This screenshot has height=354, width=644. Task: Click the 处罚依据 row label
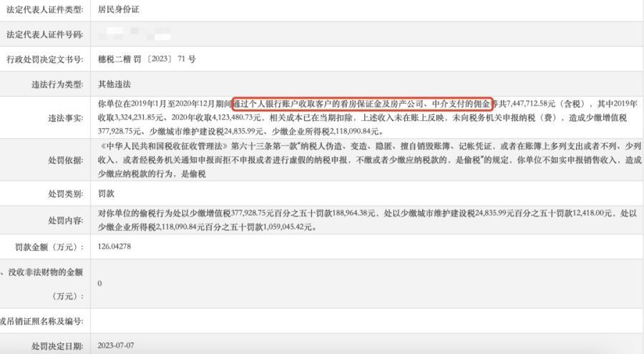point(66,160)
